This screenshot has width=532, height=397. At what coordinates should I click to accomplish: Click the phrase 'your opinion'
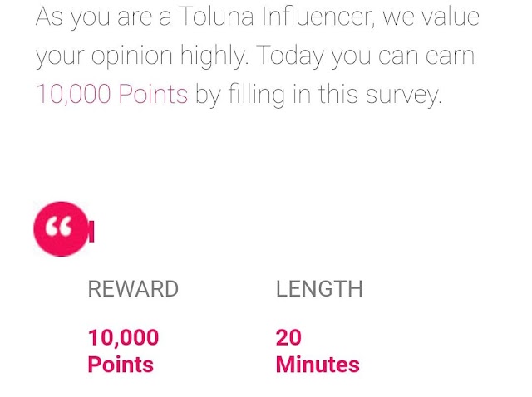point(104,56)
